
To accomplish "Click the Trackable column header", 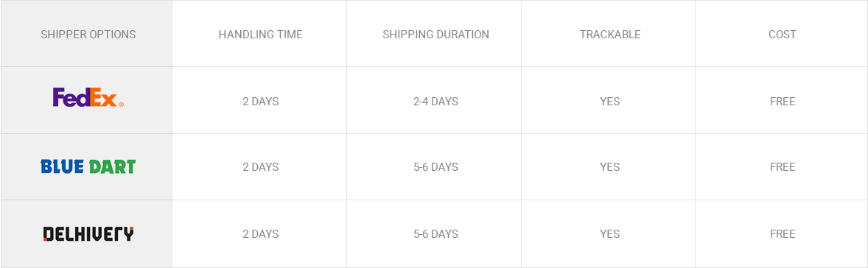I will [x=610, y=35].
